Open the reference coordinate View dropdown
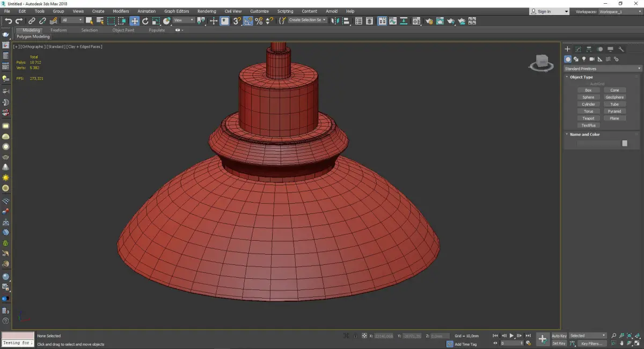 tap(184, 20)
